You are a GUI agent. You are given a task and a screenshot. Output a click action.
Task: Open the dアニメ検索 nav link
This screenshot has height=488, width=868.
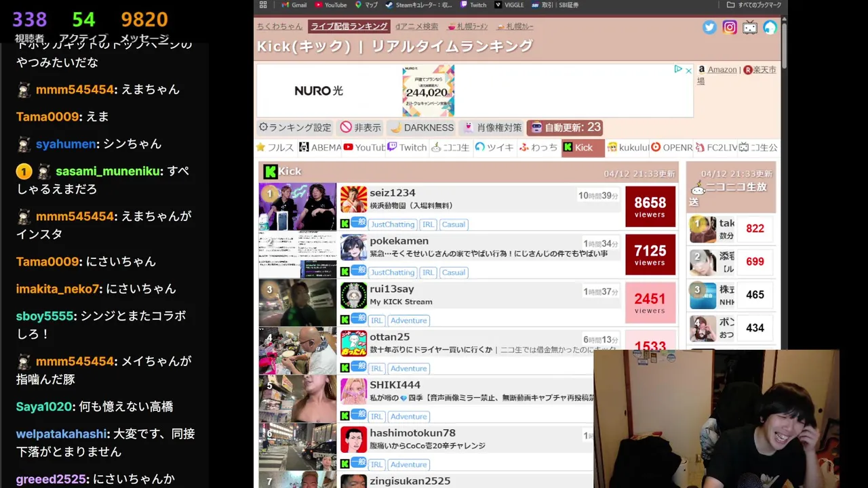[416, 26]
